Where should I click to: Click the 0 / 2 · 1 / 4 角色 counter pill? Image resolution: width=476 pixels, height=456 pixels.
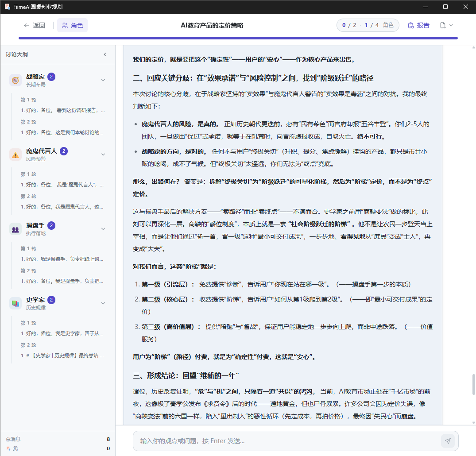click(x=368, y=25)
